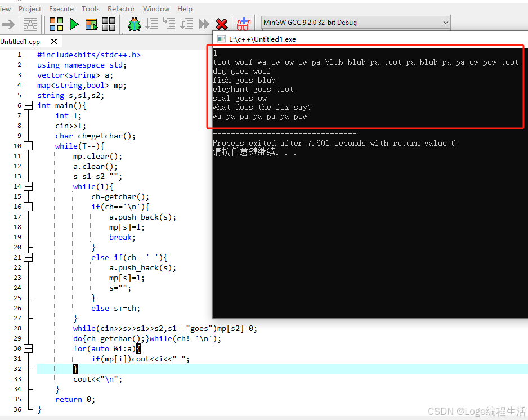Click the 'string s,s1,s2;' code line
This screenshot has width=528, height=420.
[70, 95]
